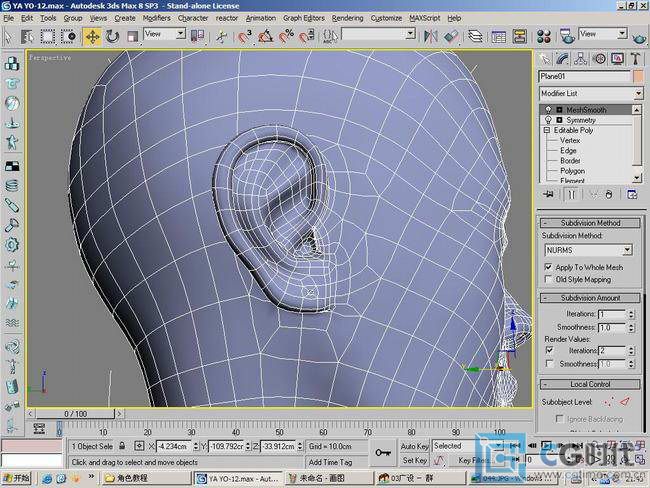Open Curve Editor from toolbar
Image resolution: width=650 pixels, height=488 pixels.
pos(499,36)
